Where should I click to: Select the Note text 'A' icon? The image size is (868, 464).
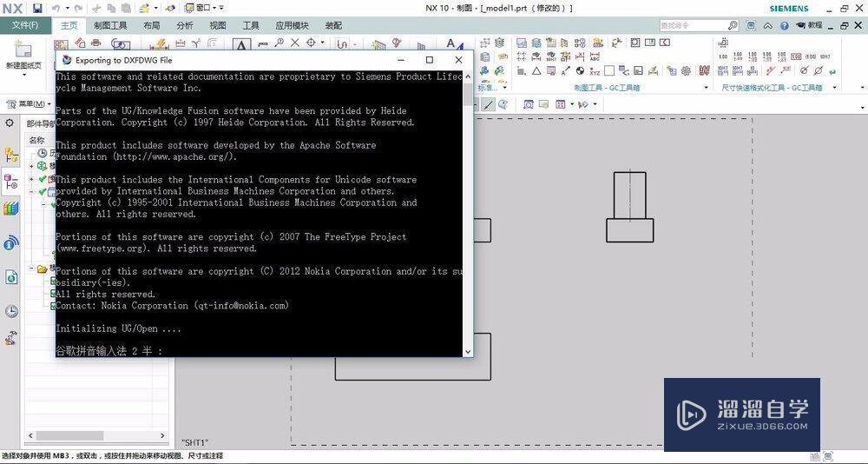[241, 45]
